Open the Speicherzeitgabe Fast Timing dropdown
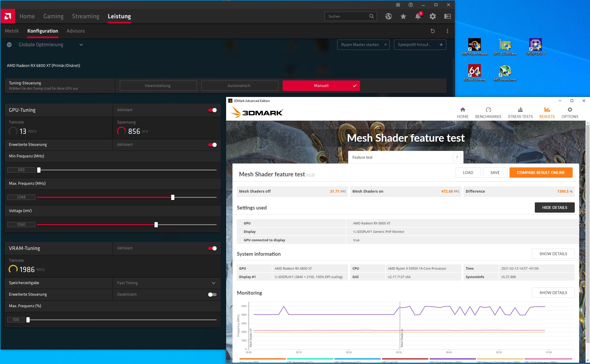Viewport: 590px width, 364px height. coord(213,283)
